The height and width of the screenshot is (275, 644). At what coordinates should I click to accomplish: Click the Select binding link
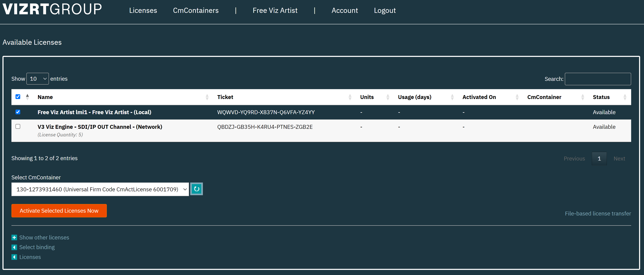coord(37,247)
